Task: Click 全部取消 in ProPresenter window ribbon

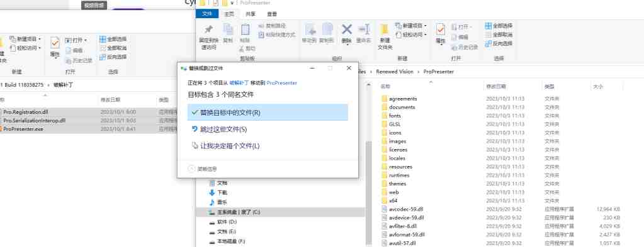Action: point(499,35)
